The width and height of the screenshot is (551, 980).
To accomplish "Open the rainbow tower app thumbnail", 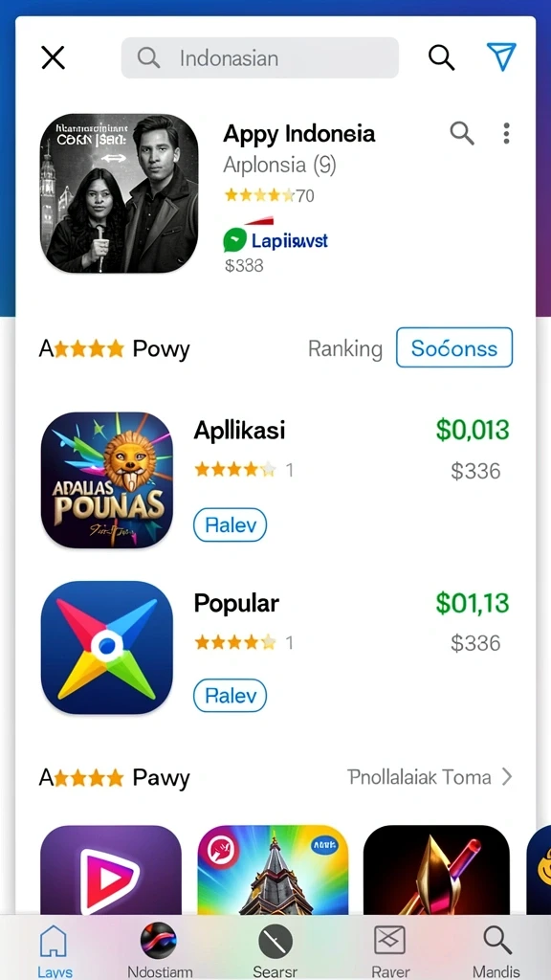I will tap(273, 871).
